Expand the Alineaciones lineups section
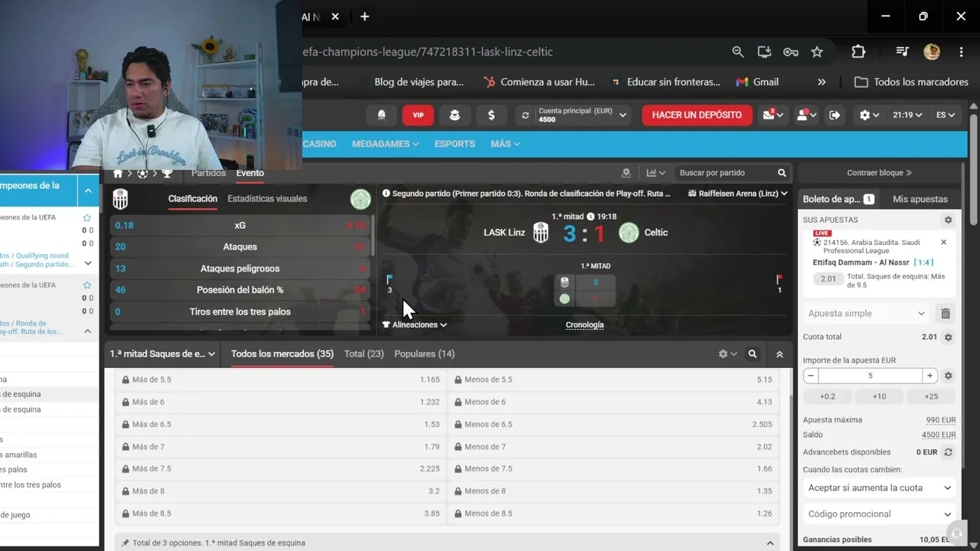 pos(414,324)
